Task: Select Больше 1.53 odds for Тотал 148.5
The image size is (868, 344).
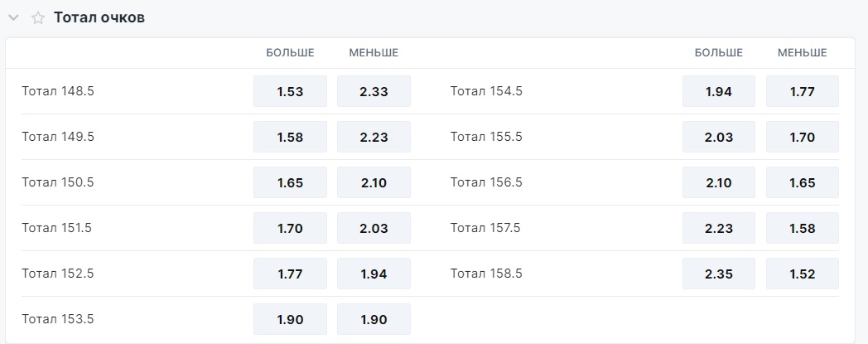Action: (290, 91)
